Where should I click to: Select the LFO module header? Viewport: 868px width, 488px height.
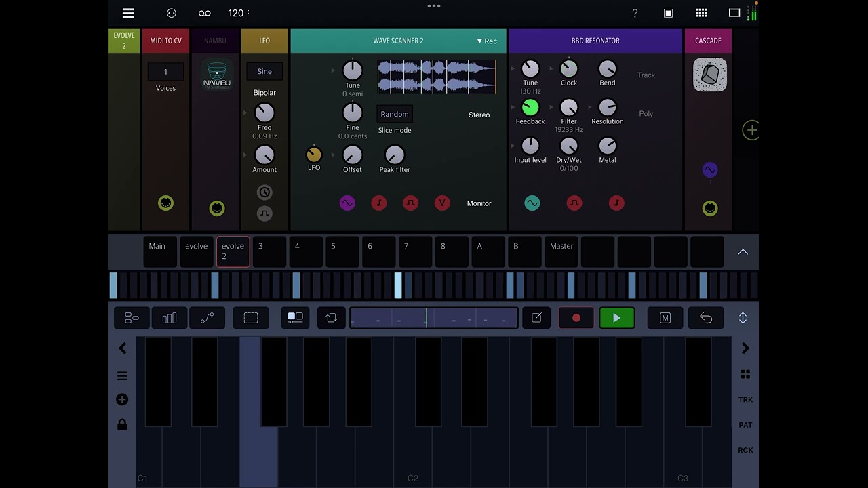tap(264, 41)
